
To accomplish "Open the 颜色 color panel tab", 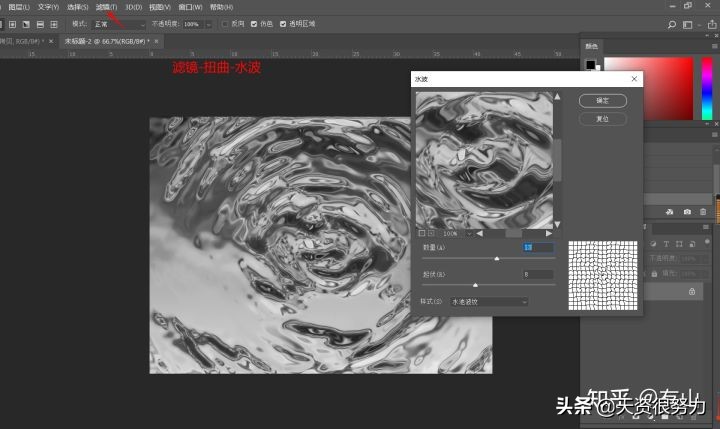I will coord(591,46).
